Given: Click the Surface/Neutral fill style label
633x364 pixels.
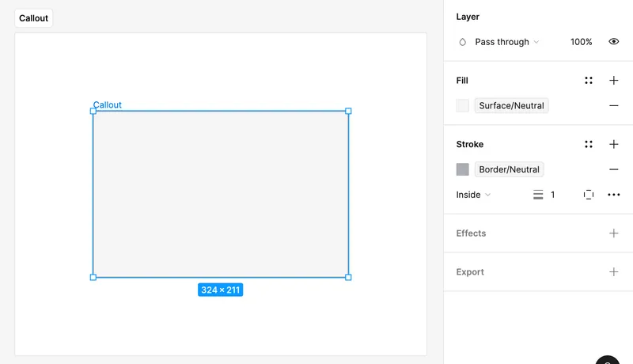Looking at the screenshot, I should (x=511, y=105).
